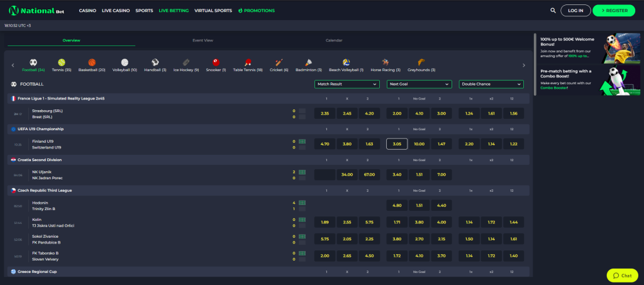Open the Table Tennis category
Viewport: 644px width, 285px height.
pos(247,62)
